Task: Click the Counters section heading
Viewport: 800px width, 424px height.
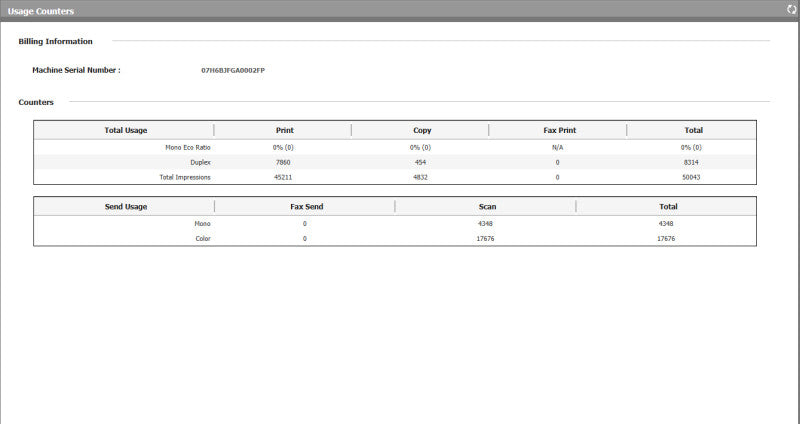Action: click(36, 102)
